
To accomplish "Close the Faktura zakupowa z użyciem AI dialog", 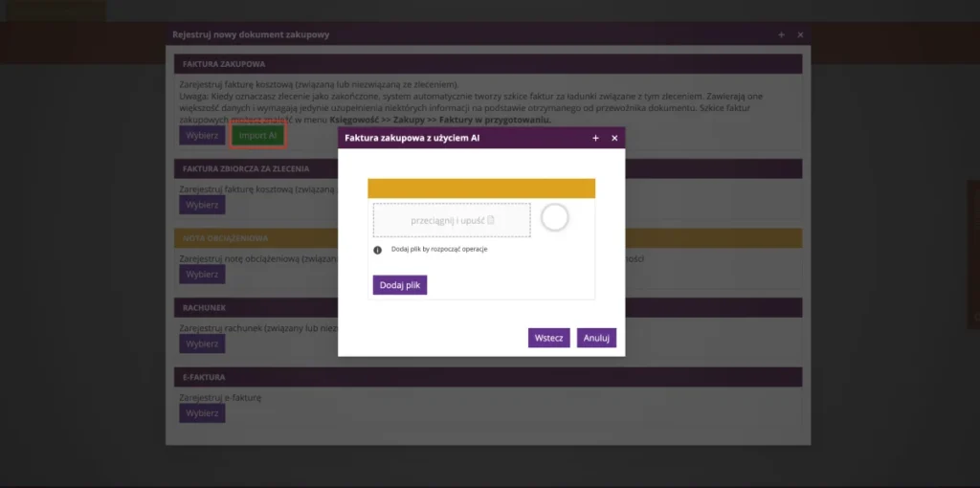I will tap(614, 138).
